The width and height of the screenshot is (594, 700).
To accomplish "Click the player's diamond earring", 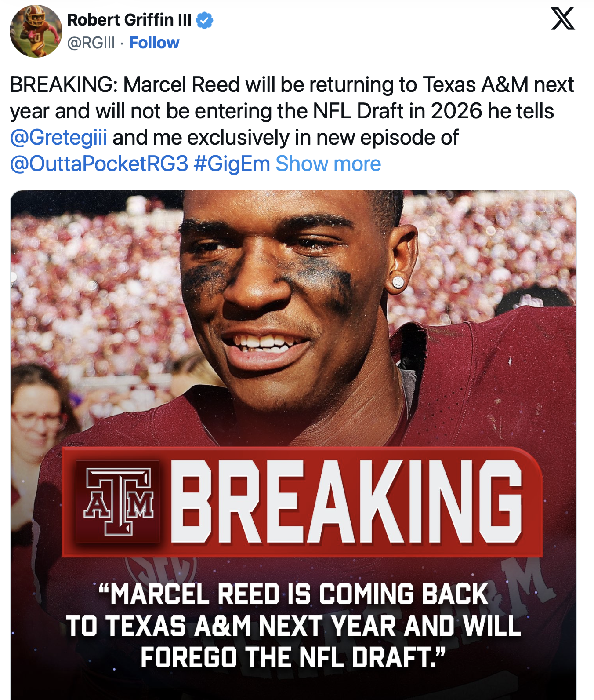I will click(398, 282).
